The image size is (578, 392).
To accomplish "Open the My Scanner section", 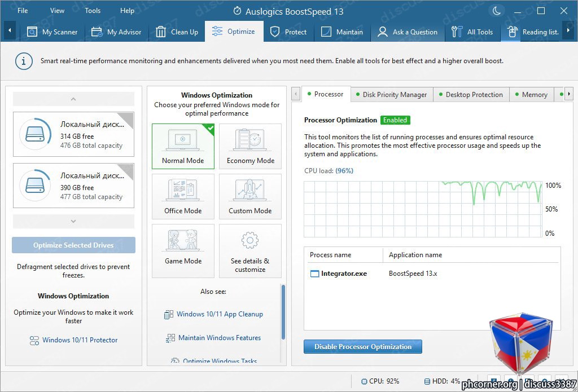I will pyautogui.click(x=52, y=32).
